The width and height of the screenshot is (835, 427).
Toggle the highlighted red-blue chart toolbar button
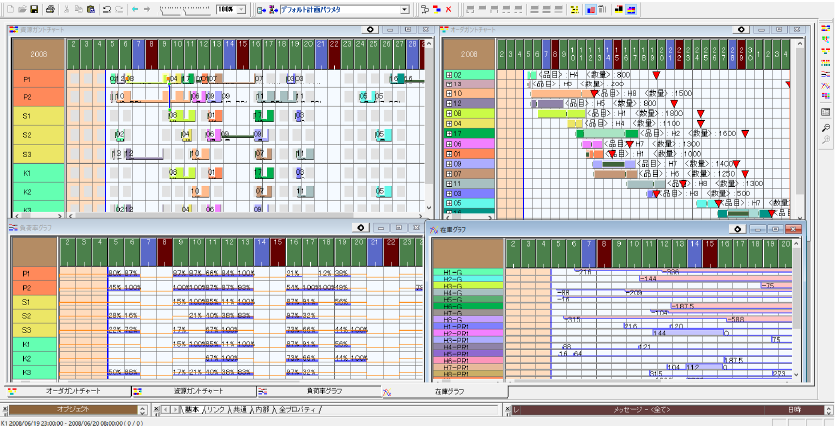click(x=591, y=10)
